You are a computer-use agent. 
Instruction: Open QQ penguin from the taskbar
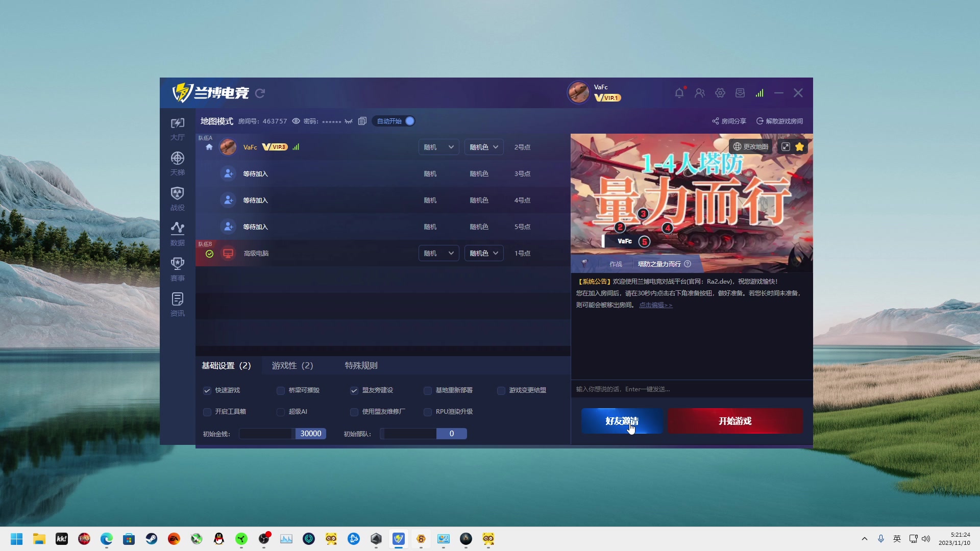click(219, 539)
